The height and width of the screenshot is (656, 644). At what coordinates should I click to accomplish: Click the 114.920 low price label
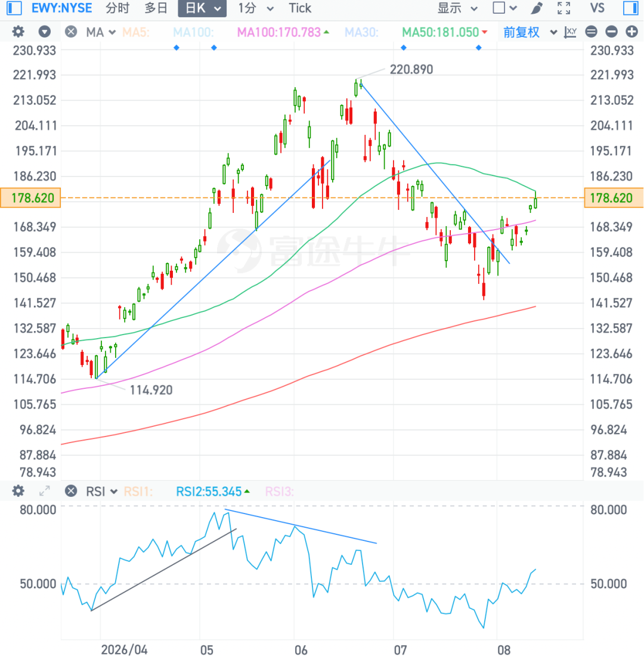(151, 390)
